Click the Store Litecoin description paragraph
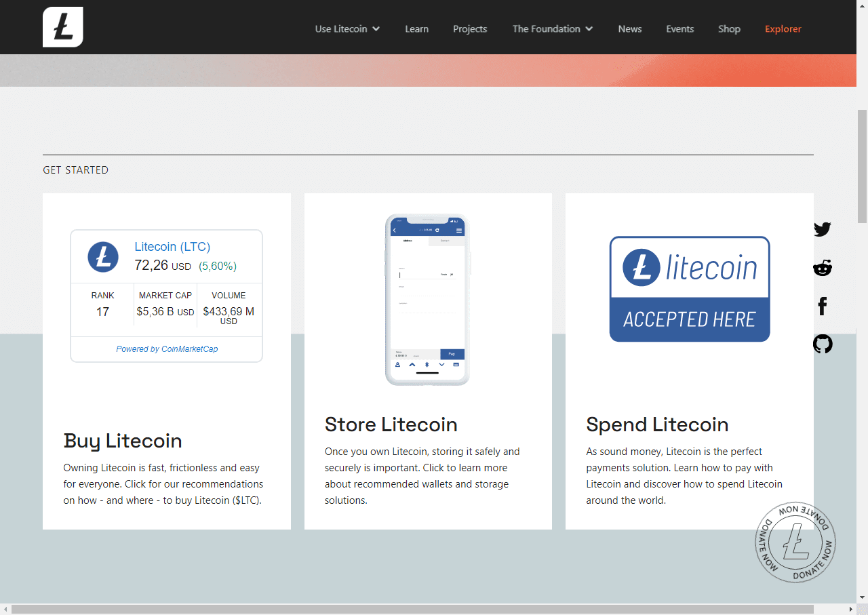Viewport: 868px width, 615px height. point(422,476)
